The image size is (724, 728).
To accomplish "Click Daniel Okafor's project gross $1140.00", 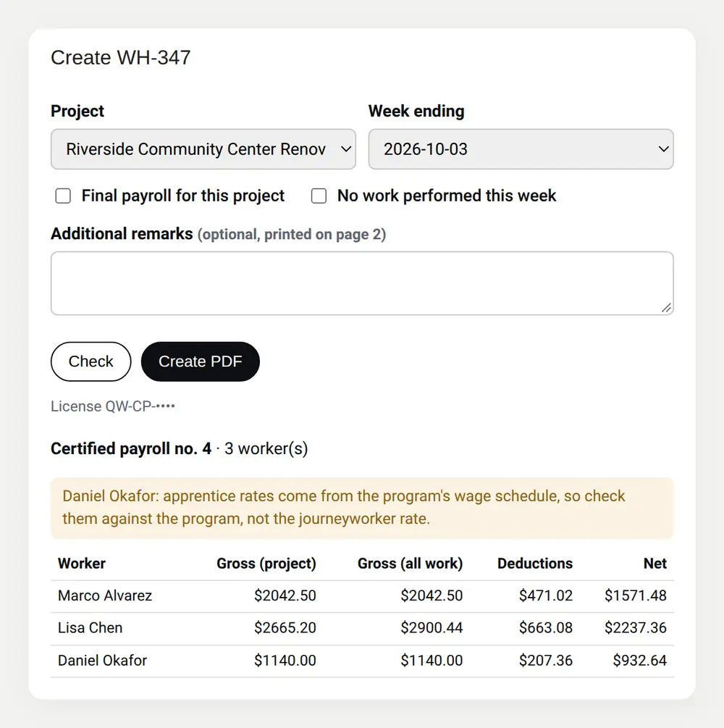I will 285,660.
